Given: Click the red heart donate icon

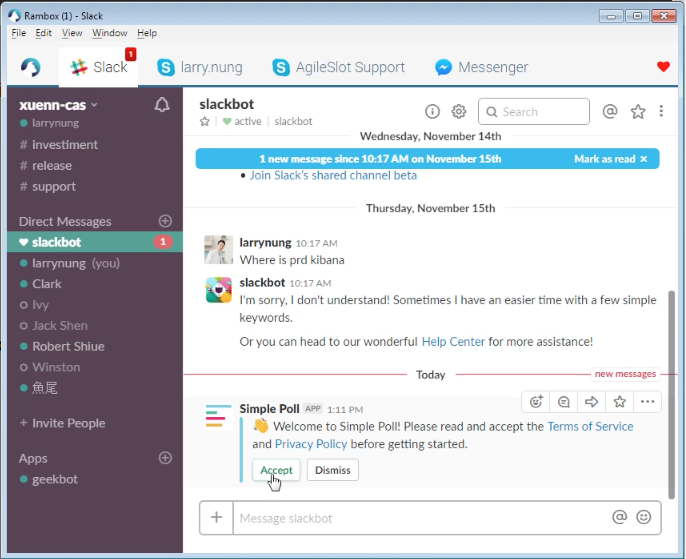Looking at the screenshot, I should [x=663, y=67].
